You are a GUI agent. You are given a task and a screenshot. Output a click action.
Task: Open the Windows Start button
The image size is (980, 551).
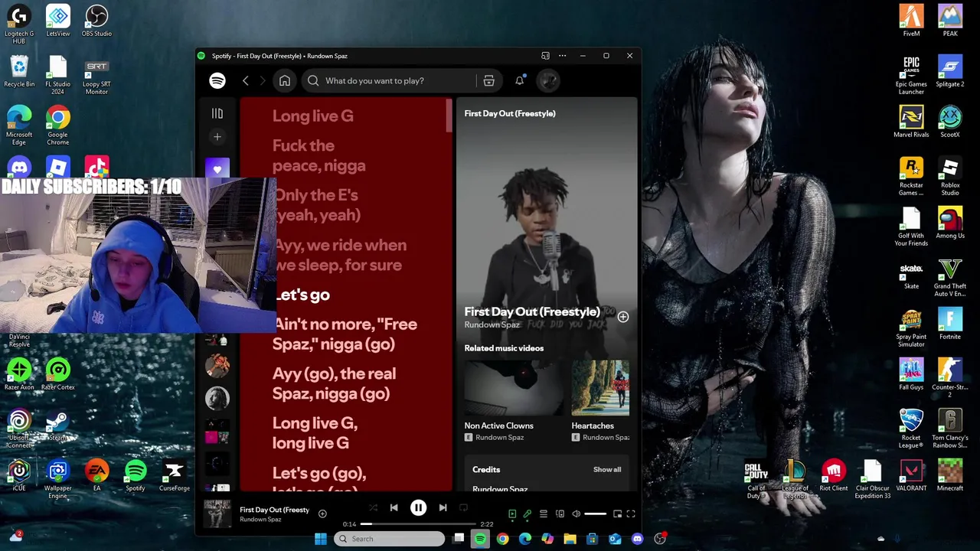(321, 539)
